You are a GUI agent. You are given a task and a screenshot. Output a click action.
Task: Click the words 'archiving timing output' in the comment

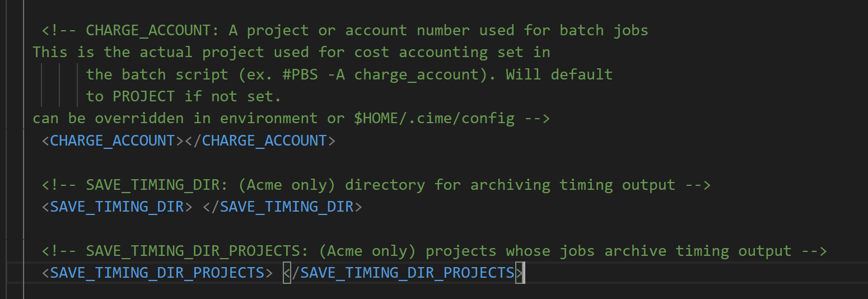pyautogui.click(x=573, y=185)
